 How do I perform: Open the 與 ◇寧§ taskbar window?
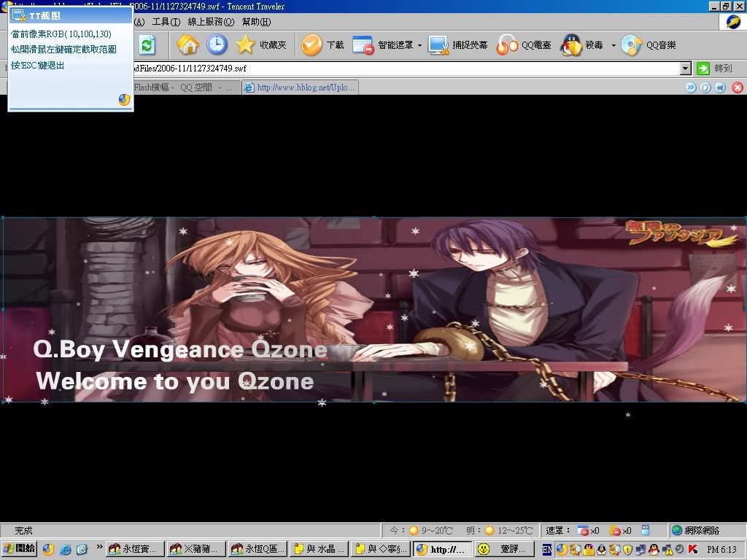coord(381,549)
